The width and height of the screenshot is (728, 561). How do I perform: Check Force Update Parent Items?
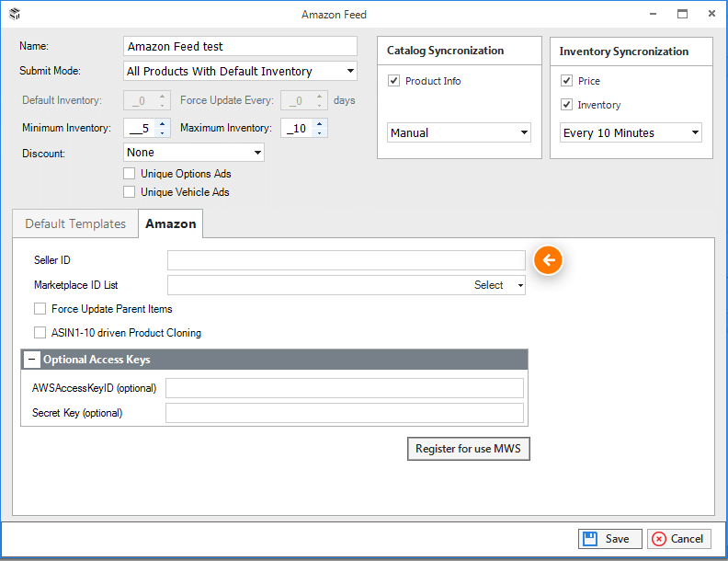pyautogui.click(x=40, y=309)
